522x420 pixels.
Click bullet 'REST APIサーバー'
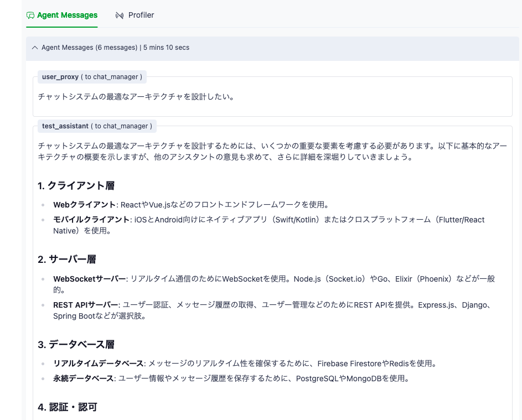pyautogui.click(x=86, y=305)
